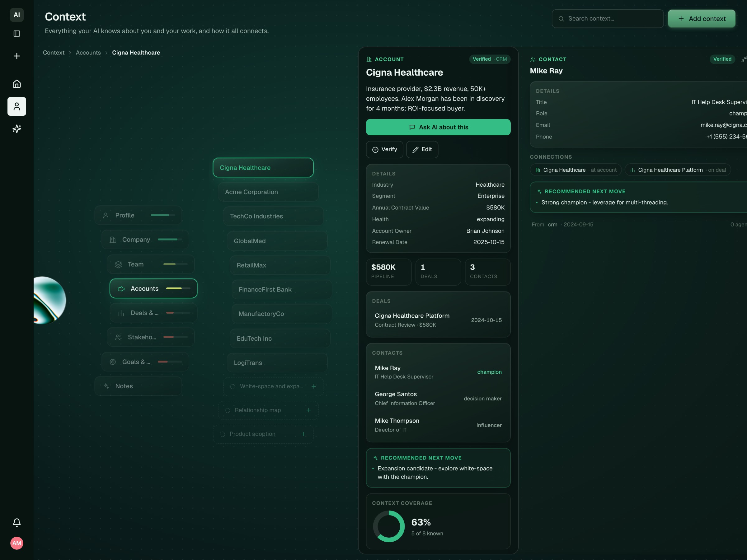The height and width of the screenshot is (560, 747).
Task: Select the person Context sidebar icon
Action: coord(16,106)
